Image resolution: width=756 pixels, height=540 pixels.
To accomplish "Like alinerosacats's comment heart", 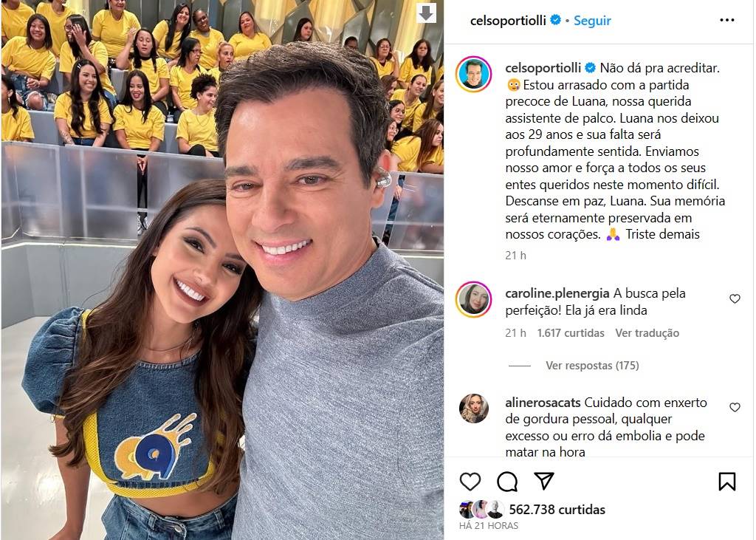I will pyautogui.click(x=735, y=407).
